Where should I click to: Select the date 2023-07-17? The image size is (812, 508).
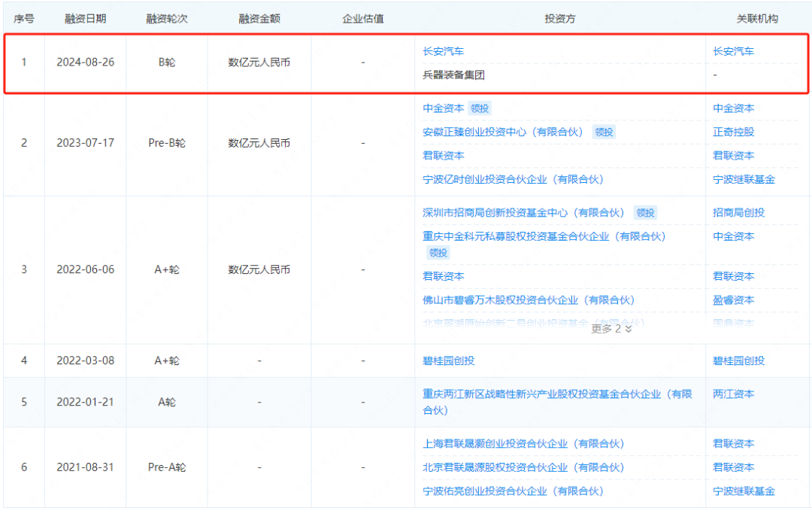[86, 143]
